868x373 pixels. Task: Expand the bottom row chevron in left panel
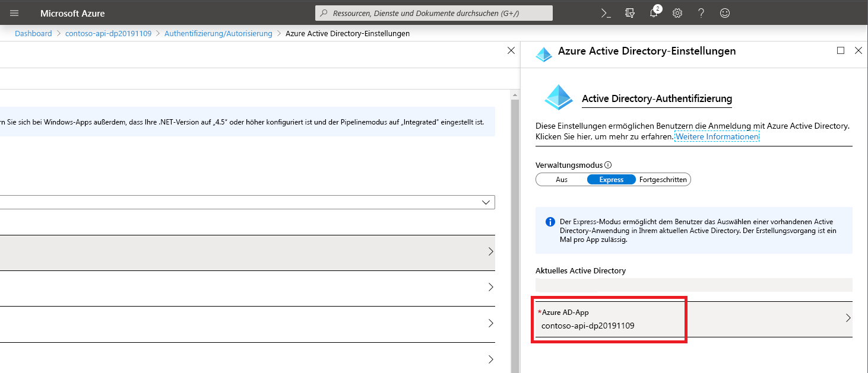tap(490, 359)
